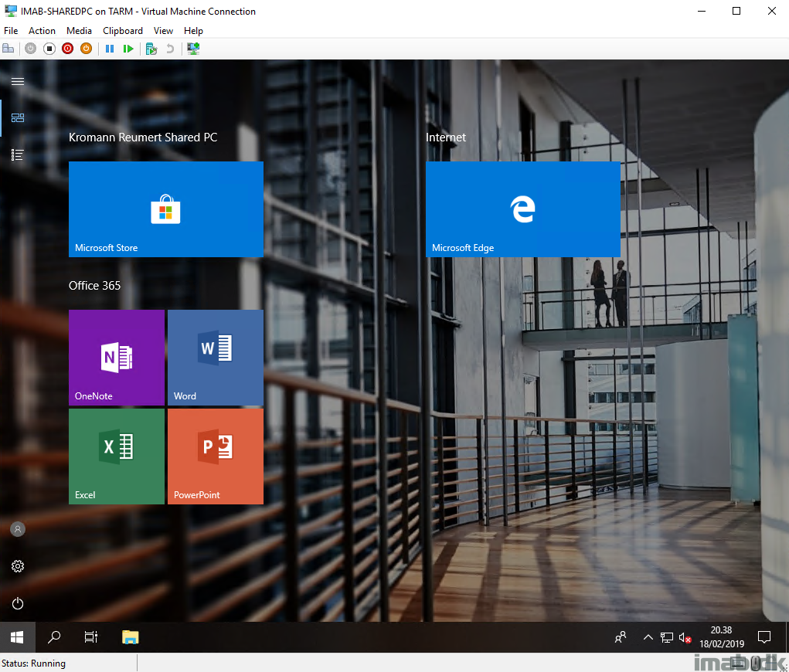This screenshot has height=672, width=789.
Task: Open the Excel tile
Action: pos(117,456)
